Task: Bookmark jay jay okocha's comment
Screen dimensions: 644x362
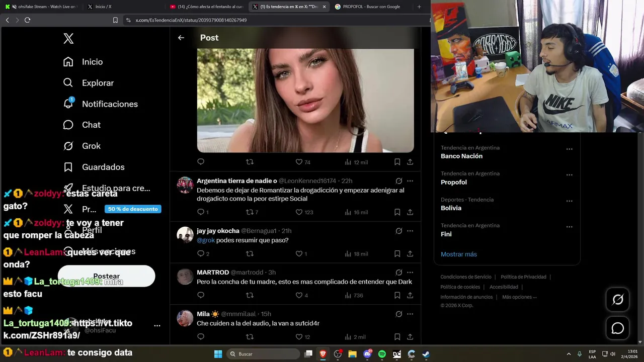Action: (x=397, y=254)
